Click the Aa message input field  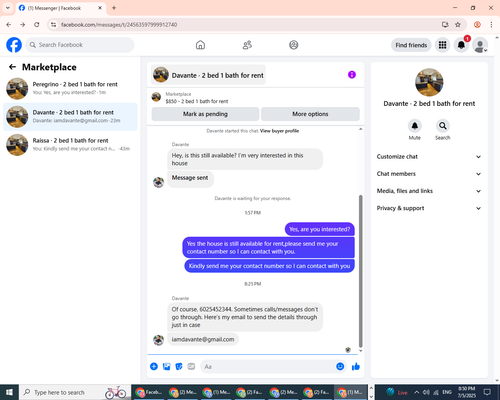coord(267,367)
